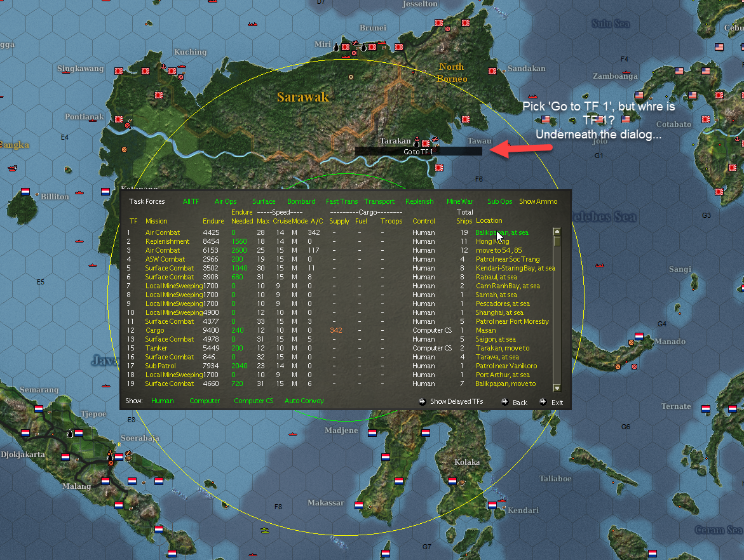Image resolution: width=744 pixels, height=560 pixels.
Task: Select the Transport filter tab
Action: click(x=379, y=201)
